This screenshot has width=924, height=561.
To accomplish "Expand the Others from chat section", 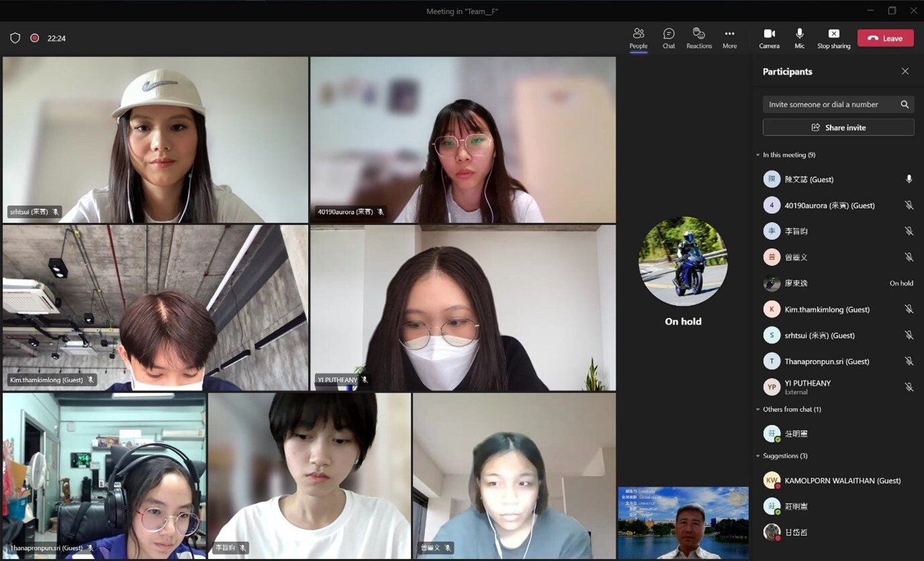I will (x=758, y=409).
